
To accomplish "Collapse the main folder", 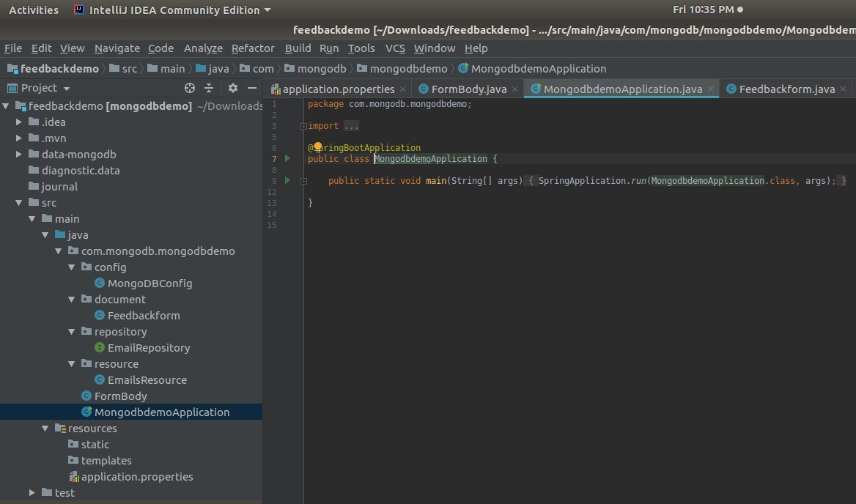I will click(x=32, y=219).
